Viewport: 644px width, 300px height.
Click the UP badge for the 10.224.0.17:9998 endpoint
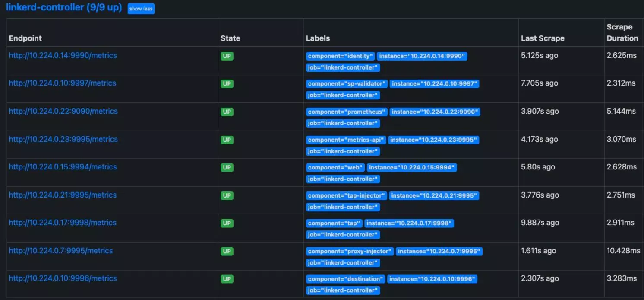click(x=227, y=223)
